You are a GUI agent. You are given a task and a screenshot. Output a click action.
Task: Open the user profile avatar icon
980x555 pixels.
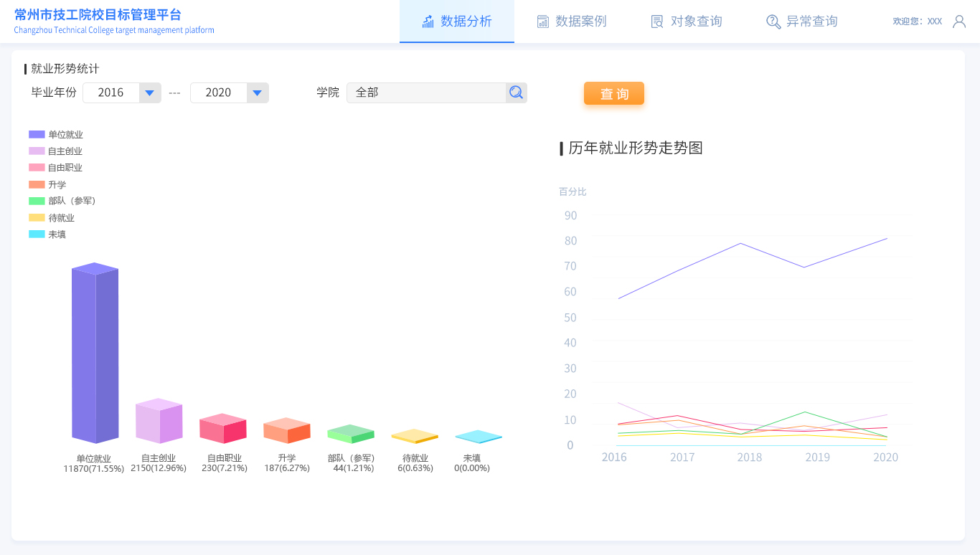coord(959,22)
